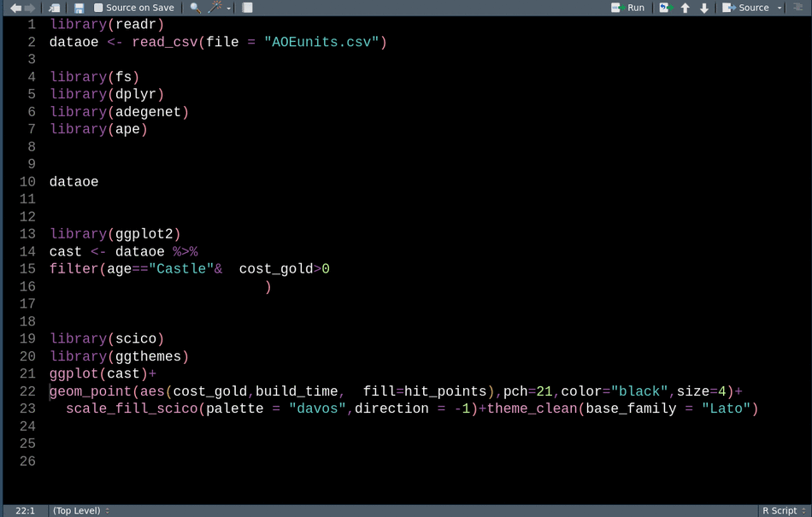Click on cost_gold>0 condition
This screenshot has width=812, height=517.
[x=285, y=269]
